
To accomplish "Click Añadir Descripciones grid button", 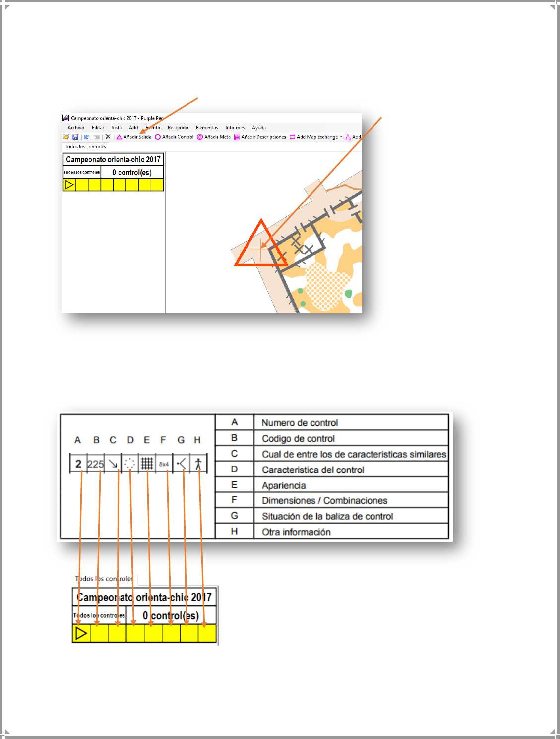I will click(x=260, y=137).
